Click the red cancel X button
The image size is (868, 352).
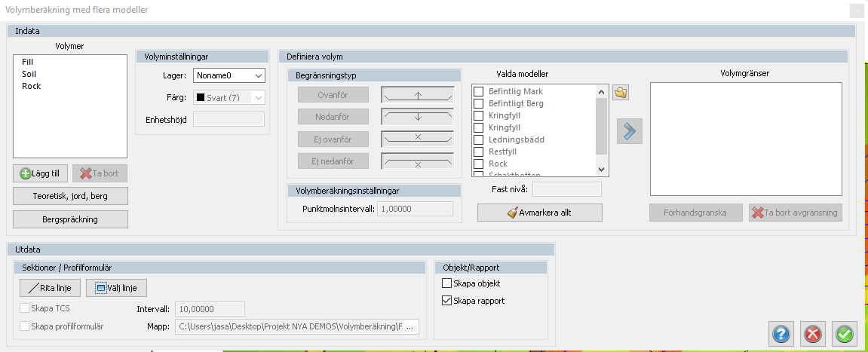(x=813, y=333)
